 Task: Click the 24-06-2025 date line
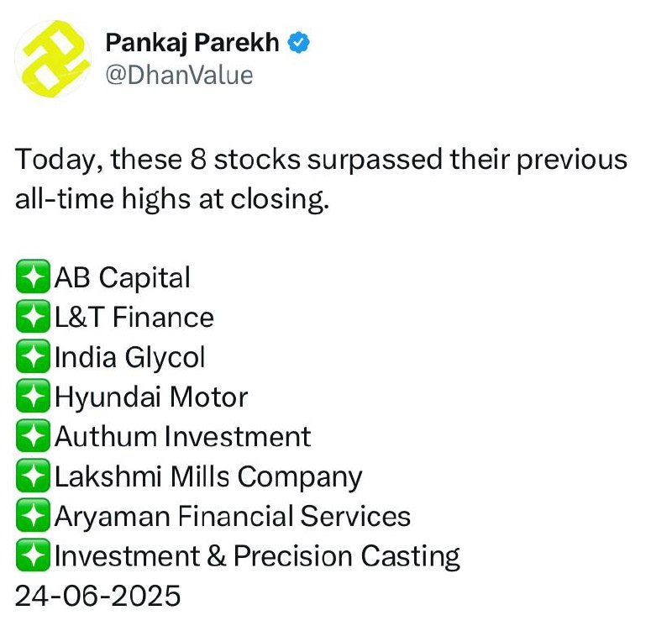click(x=97, y=596)
